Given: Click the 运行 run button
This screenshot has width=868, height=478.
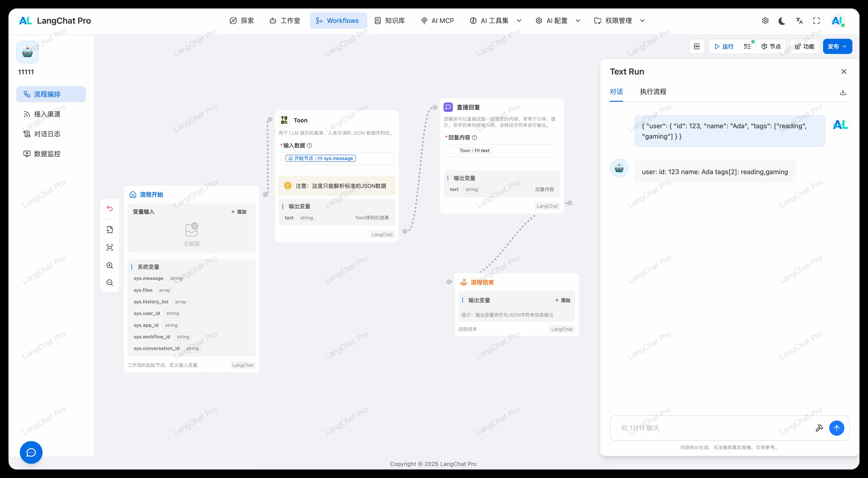Looking at the screenshot, I should coord(724,47).
